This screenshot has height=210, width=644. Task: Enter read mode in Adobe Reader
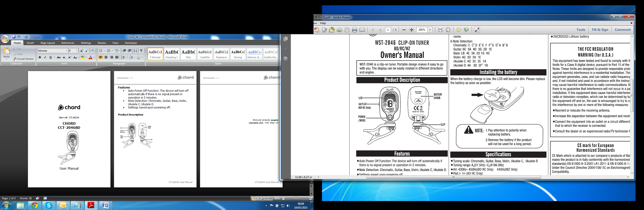click(x=477, y=30)
